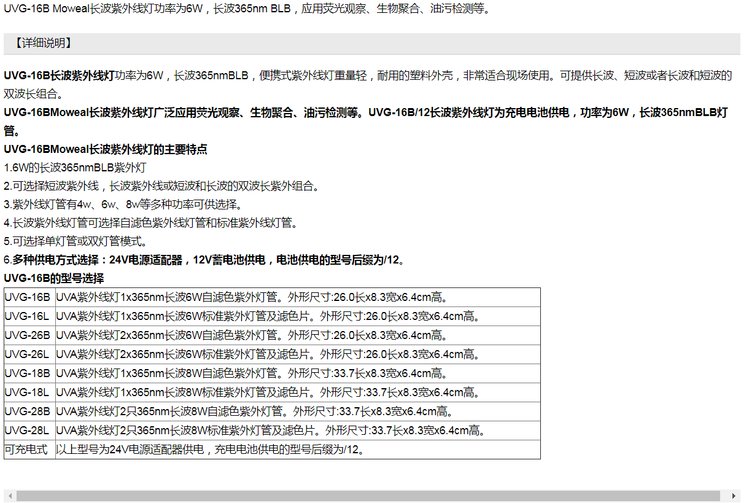
Task: Click the UVG-16B的型号选择 heading
Action: 53,278
